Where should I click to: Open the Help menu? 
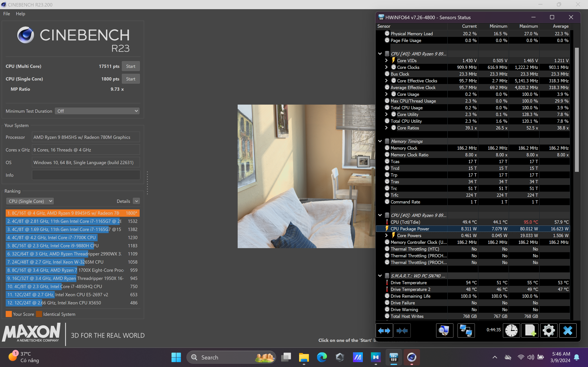click(20, 14)
